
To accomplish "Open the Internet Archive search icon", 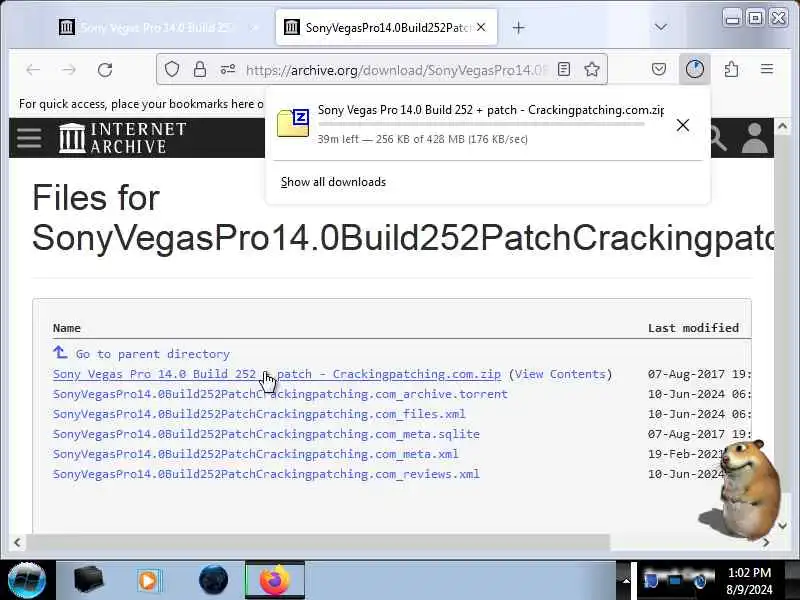I will (718, 138).
